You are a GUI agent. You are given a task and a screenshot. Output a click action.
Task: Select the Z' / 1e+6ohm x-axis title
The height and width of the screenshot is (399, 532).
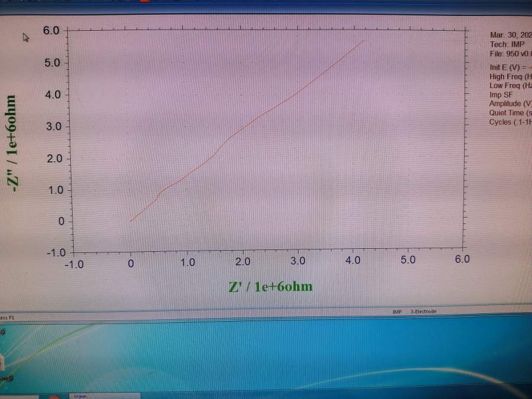pos(270,287)
